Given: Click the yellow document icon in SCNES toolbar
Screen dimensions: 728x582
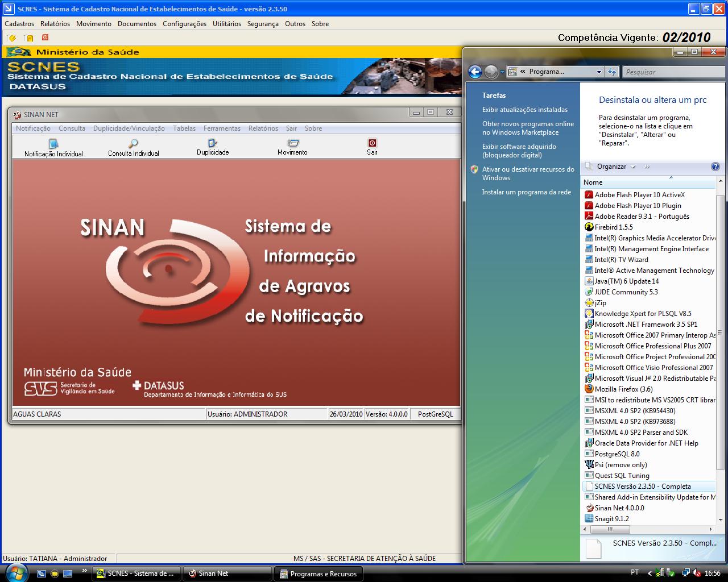Looking at the screenshot, I should coord(28,38).
